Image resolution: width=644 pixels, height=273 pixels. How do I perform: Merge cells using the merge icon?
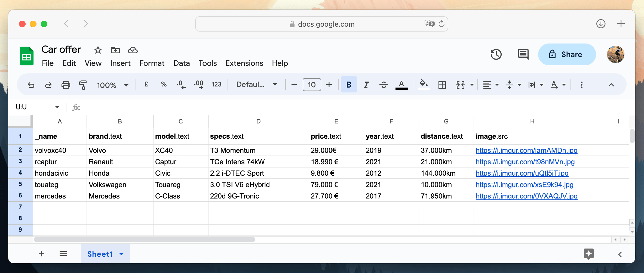coord(460,85)
